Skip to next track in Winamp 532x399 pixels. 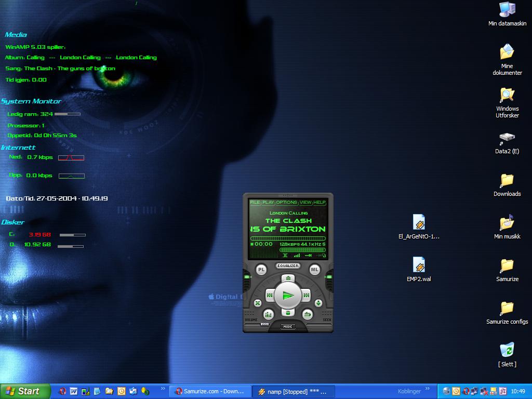(x=306, y=296)
